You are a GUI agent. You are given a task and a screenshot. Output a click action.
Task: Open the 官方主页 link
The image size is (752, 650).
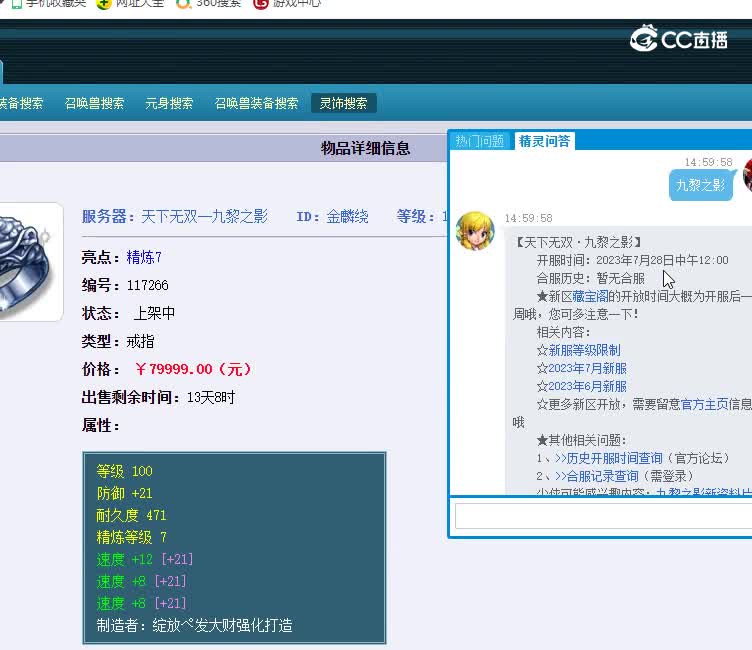click(704, 404)
